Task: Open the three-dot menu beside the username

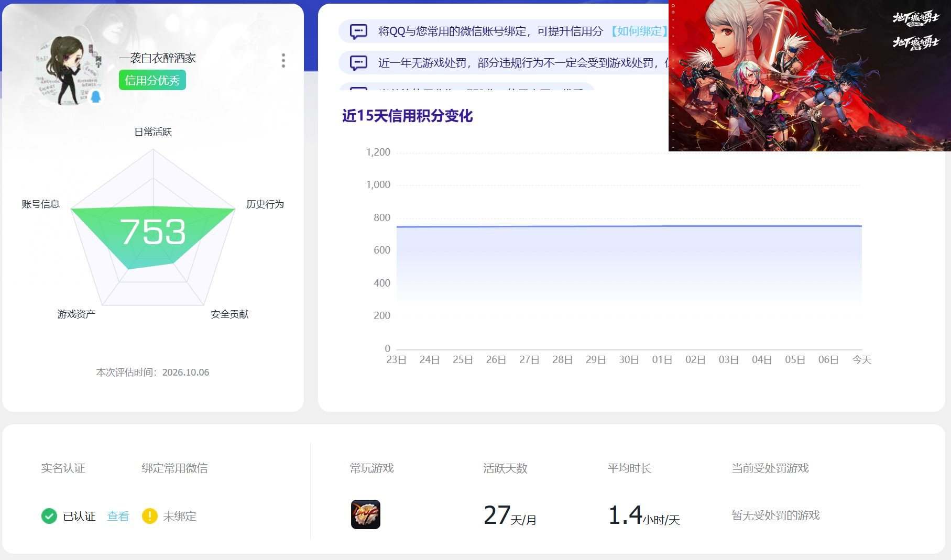Action: [x=283, y=60]
